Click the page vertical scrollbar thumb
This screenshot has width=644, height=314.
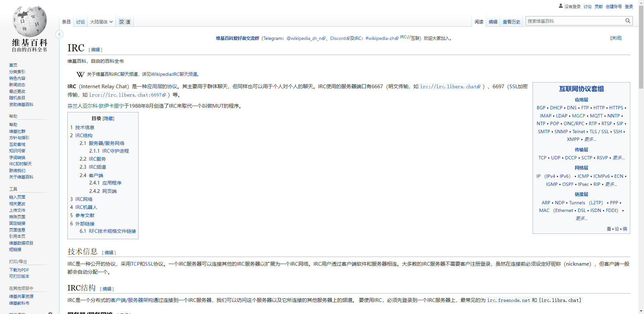point(641,47)
